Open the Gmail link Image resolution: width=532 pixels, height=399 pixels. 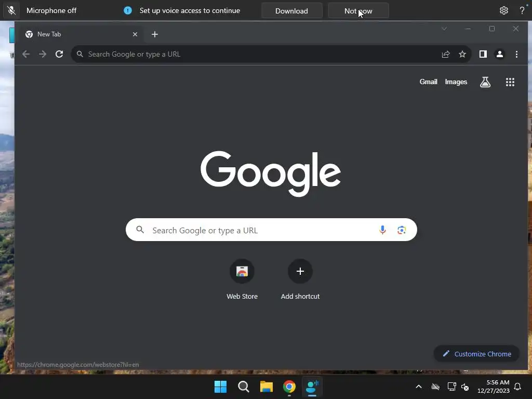click(428, 82)
